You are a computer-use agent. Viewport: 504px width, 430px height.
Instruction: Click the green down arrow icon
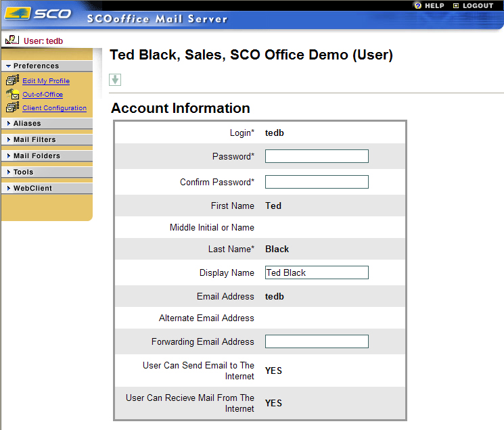(x=116, y=80)
